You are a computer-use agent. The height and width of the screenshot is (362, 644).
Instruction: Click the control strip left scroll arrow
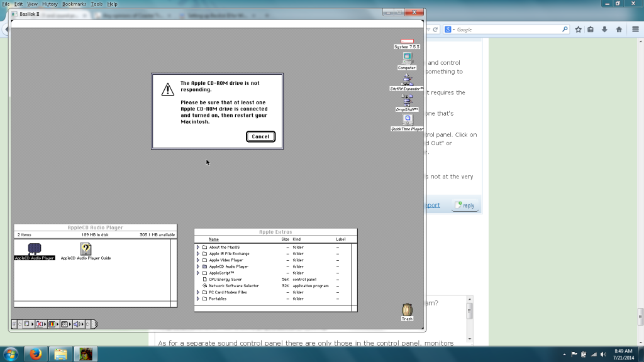[19, 324]
